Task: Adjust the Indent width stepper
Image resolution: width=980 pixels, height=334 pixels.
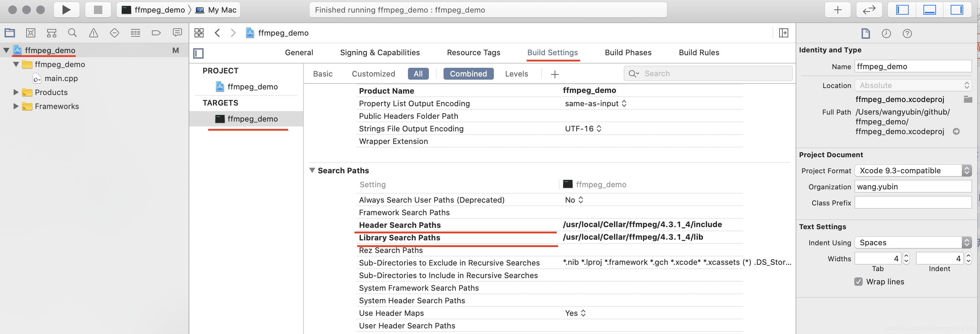Action: tap(968, 258)
